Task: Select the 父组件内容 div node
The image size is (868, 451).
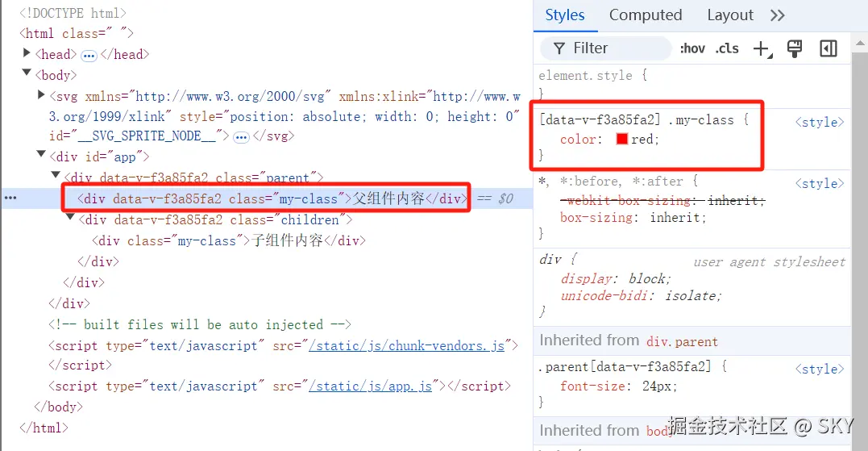Action: click(272, 198)
